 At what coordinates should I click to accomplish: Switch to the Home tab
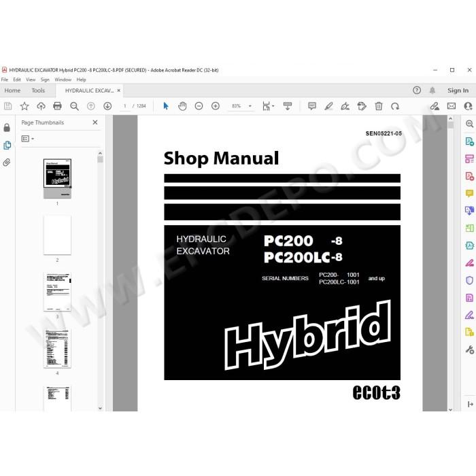12,90
